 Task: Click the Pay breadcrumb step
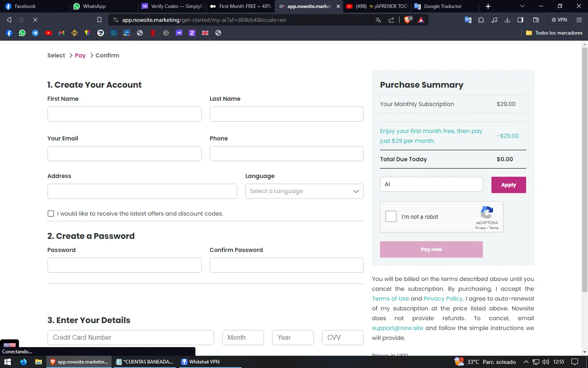pyautogui.click(x=80, y=55)
